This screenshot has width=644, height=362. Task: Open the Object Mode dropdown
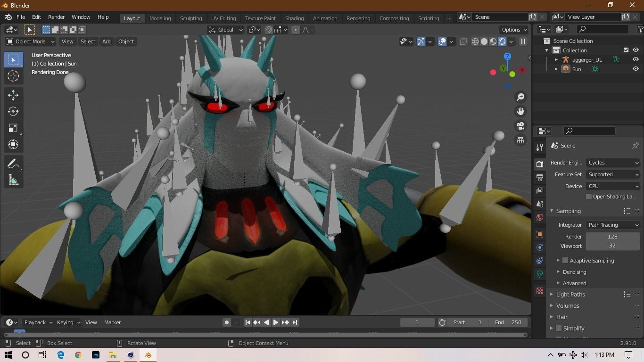30,41
